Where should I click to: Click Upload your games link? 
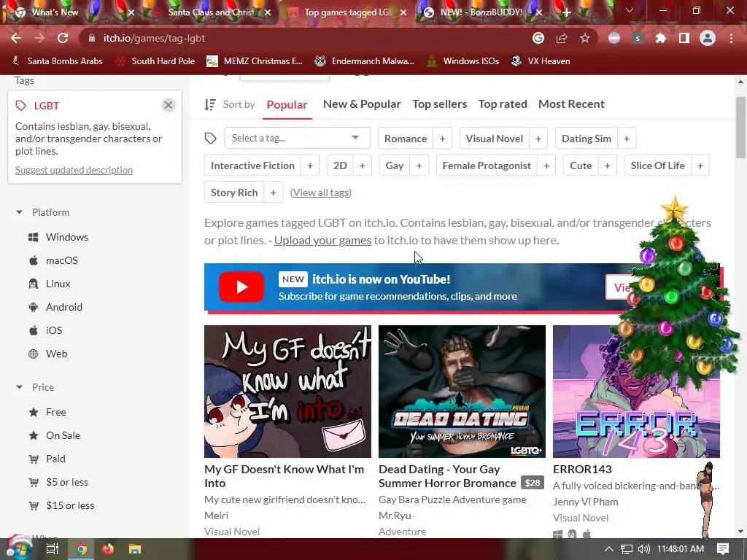[322, 241]
